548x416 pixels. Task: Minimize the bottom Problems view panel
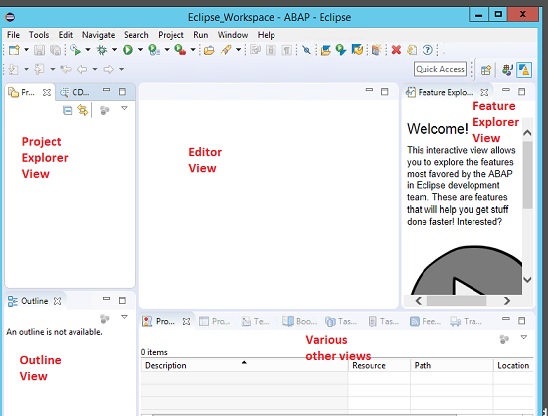pyautogui.click(x=506, y=319)
